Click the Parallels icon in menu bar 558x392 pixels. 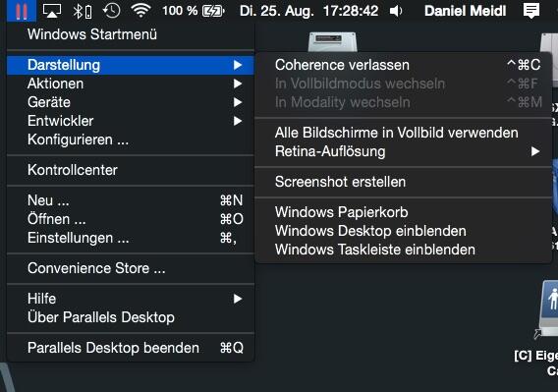click(22, 11)
